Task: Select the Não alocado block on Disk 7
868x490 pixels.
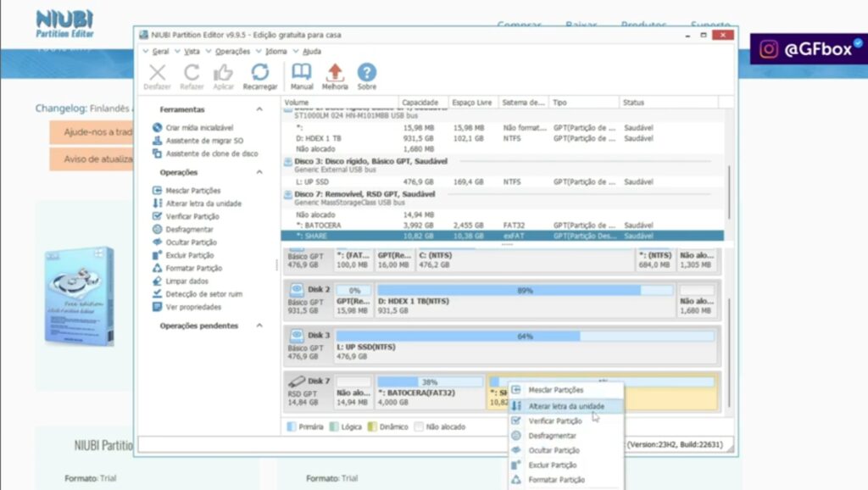Action: pos(353,393)
